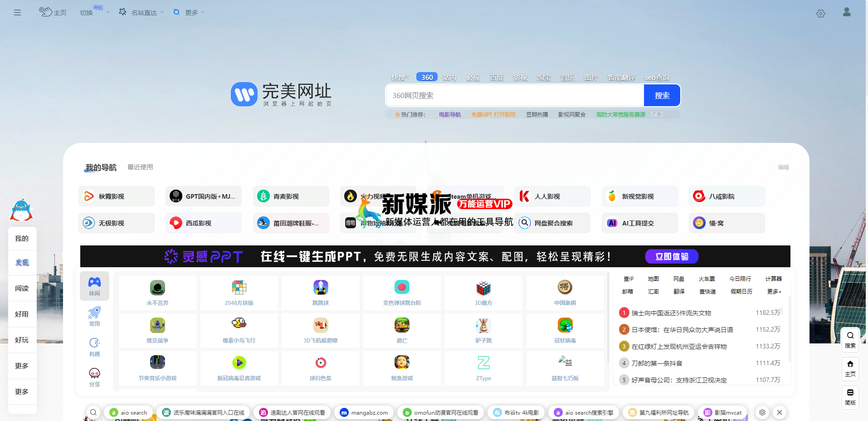Open the 火车票 tool link
Viewport: 868px width, 421px height.
click(x=707, y=279)
